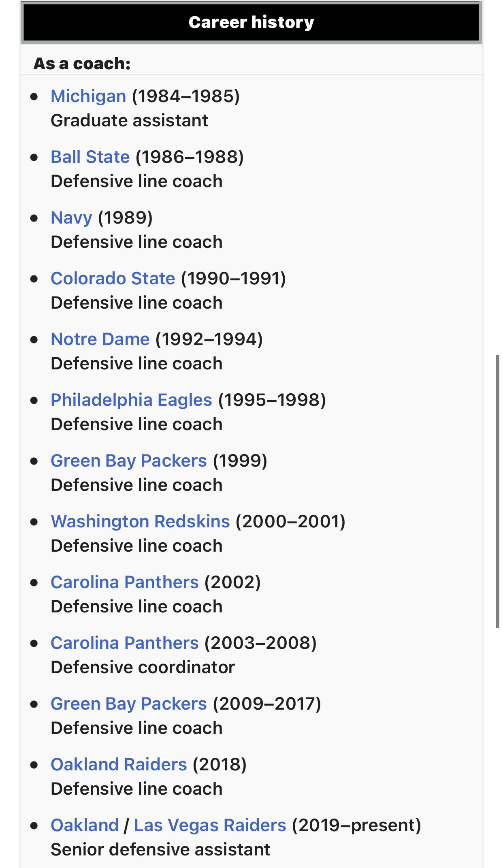Open Green Bay Packers link dated 2009–2017
Screen dimensions: 503x868
pyautogui.click(x=129, y=704)
